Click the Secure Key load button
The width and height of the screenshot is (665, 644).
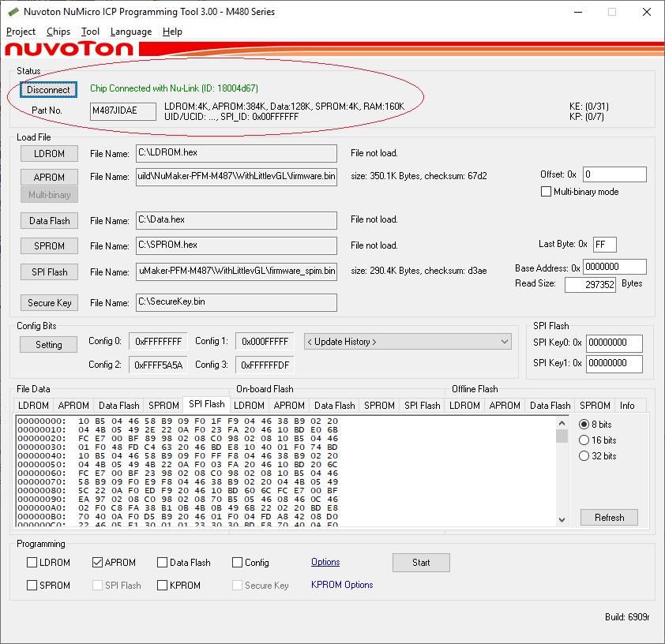tap(49, 303)
